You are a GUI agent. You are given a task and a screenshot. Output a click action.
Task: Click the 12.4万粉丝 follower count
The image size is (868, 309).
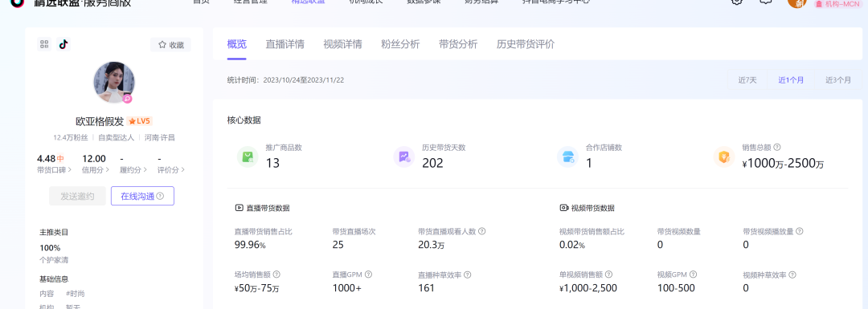tap(70, 137)
